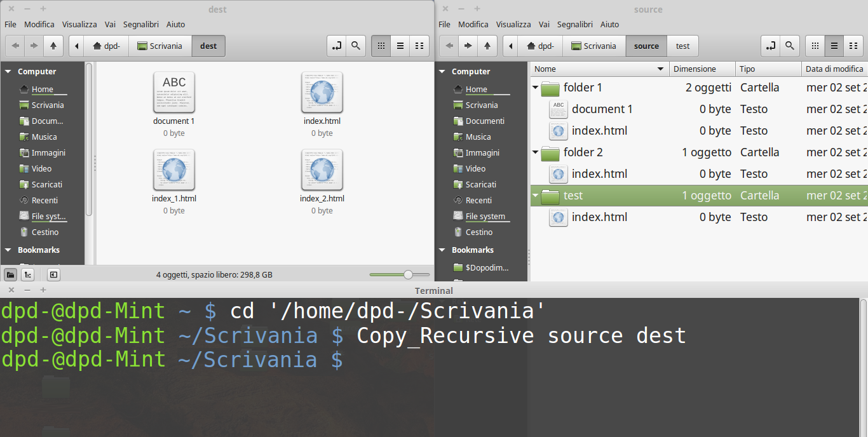The height and width of the screenshot is (437, 868).
Task: Open Home in dest sidebar
Action: [43, 89]
